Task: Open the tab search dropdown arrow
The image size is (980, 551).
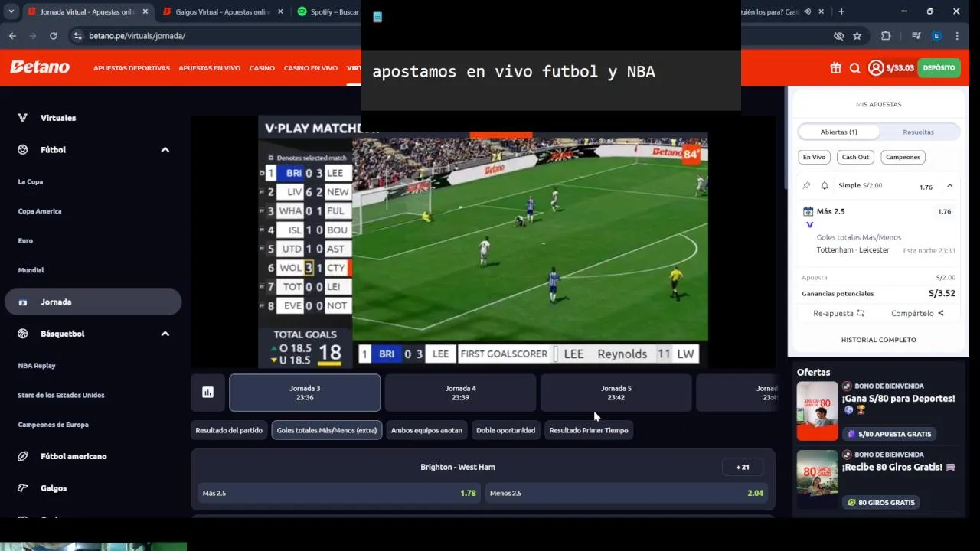Action: tap(11, 11)
